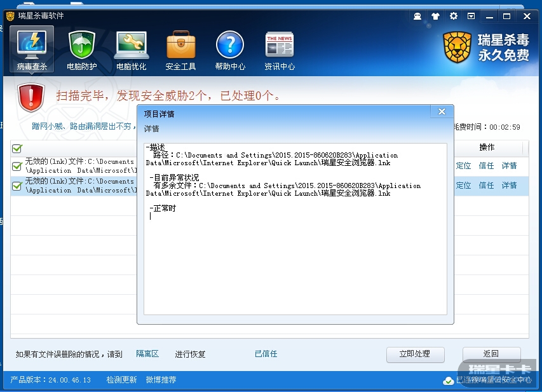Screen dimensions: 542x392
Task: Click the 正常时 line in details
Action: 163,208
